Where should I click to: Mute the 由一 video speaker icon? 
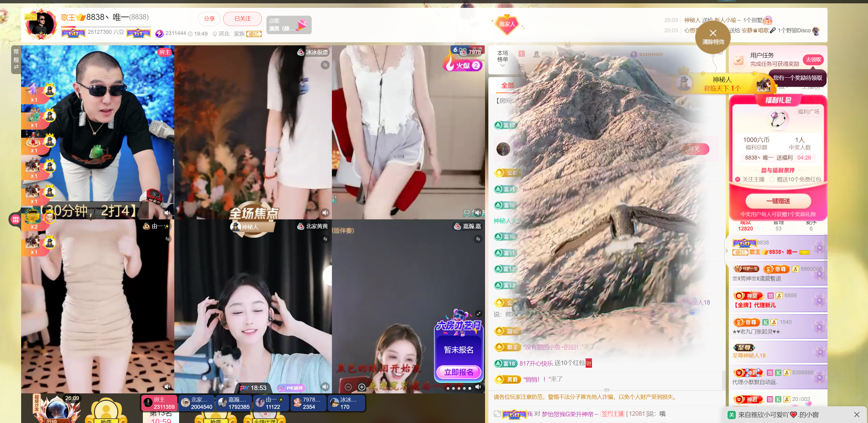[x=167, y=386]
